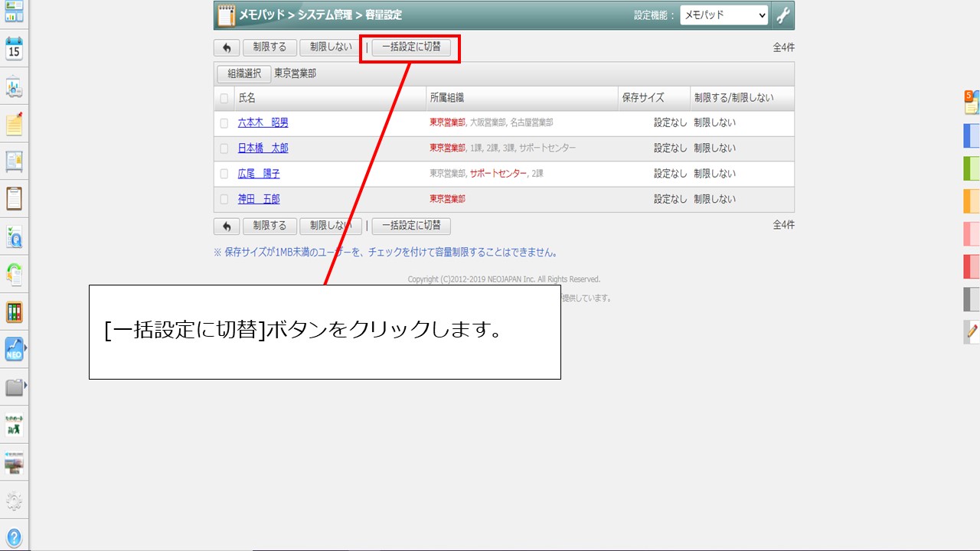Click the yellow memo pad sidebar icon

14,124
